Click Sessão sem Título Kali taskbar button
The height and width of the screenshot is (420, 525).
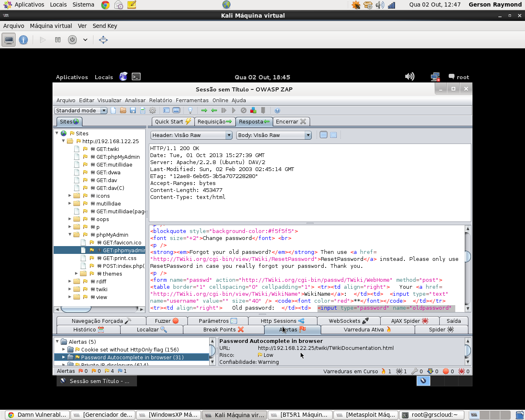tap(97, 381)
